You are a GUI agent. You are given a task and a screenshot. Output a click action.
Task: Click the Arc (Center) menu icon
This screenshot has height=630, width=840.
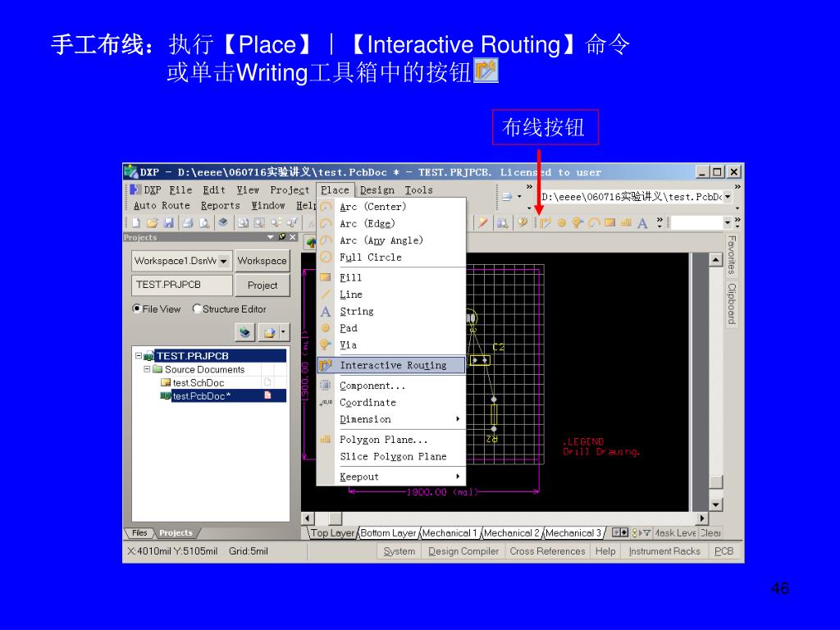pyautogui.click(x=326, y=207)
